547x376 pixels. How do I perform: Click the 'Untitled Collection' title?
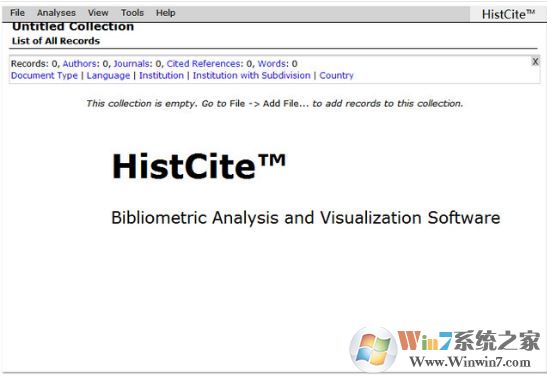(73, 27)
